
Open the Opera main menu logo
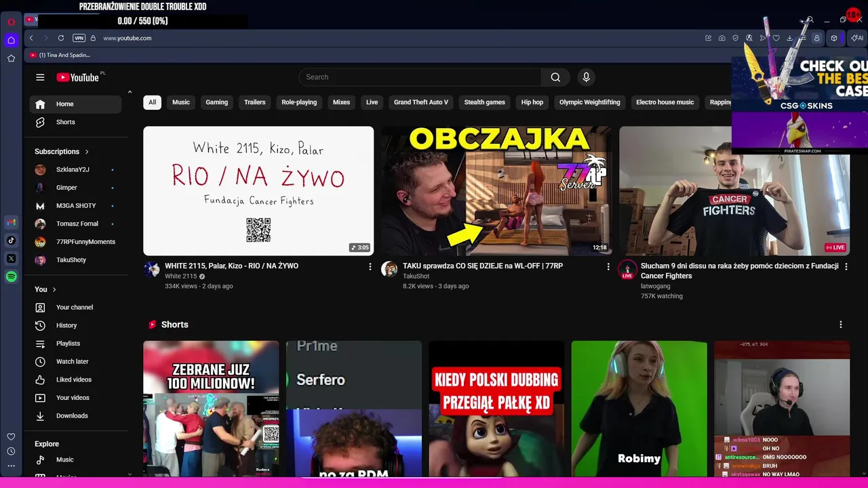11,22
